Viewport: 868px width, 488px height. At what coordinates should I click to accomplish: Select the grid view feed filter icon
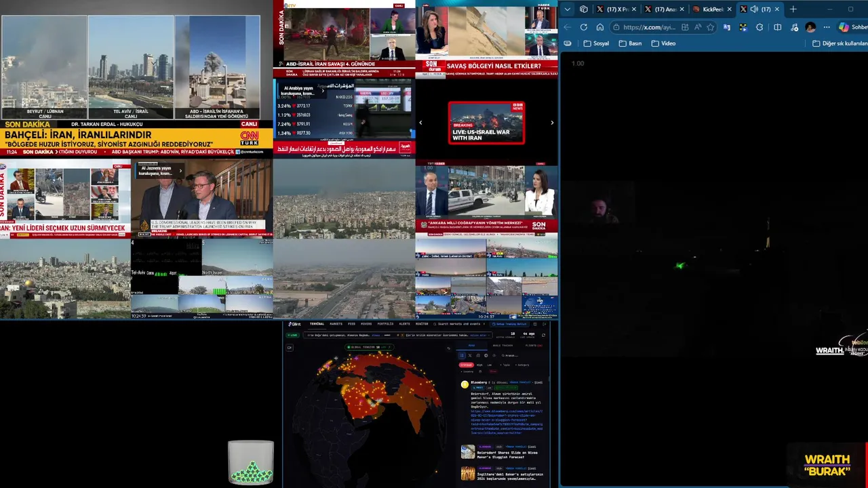tap(462, 355)
